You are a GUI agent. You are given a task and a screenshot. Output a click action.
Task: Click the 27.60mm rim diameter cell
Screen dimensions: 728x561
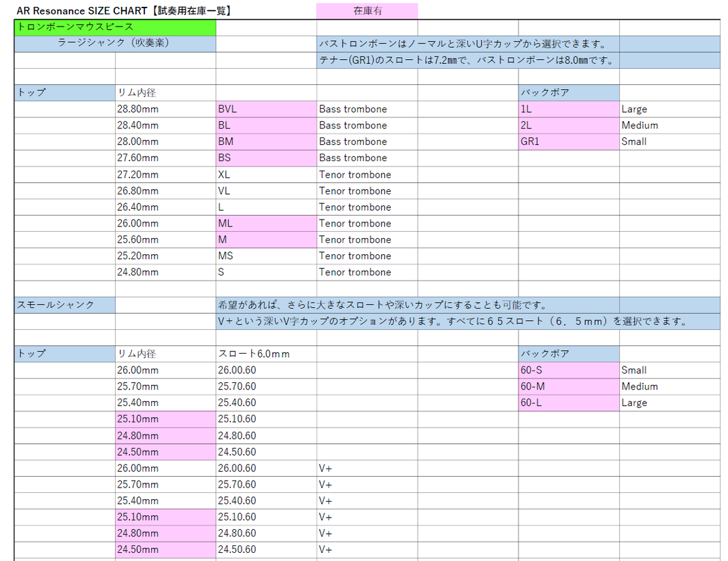point(165,158)
